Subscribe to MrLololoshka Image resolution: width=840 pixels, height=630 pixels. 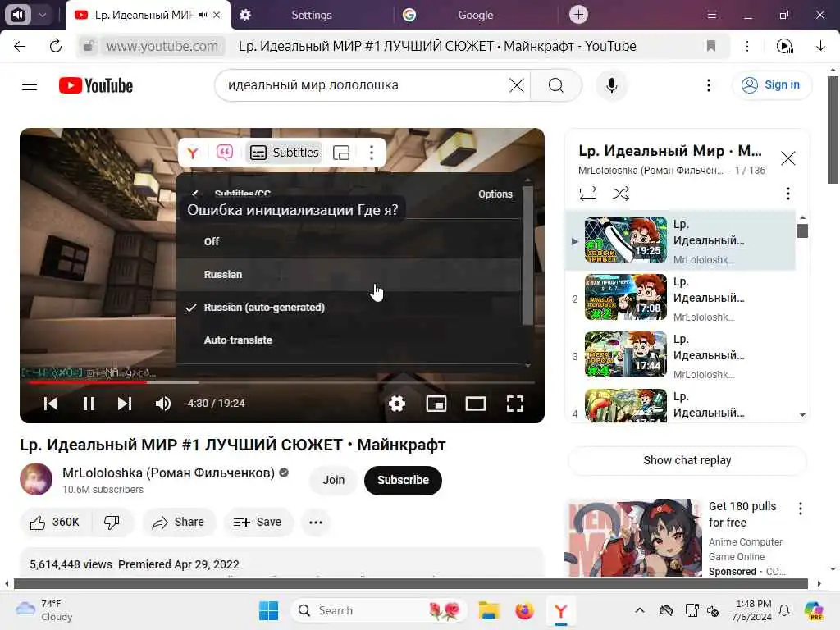click(403, 480)
